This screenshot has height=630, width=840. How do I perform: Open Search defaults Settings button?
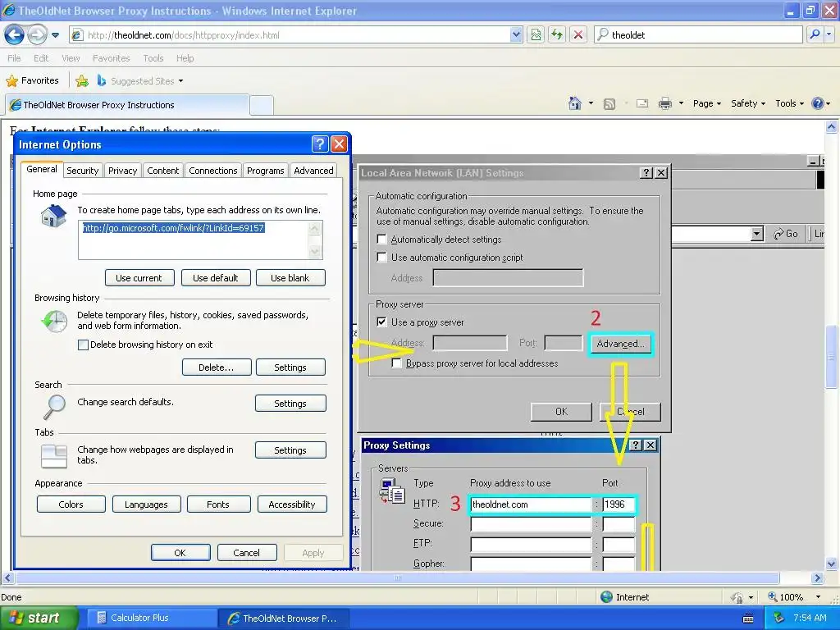click(x=290, y=404)
